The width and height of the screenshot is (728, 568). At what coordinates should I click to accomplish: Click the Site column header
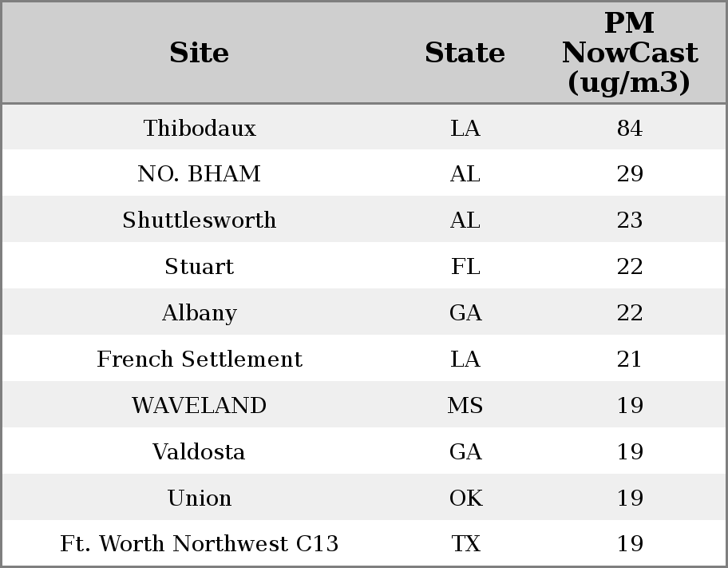click(199, 53)
